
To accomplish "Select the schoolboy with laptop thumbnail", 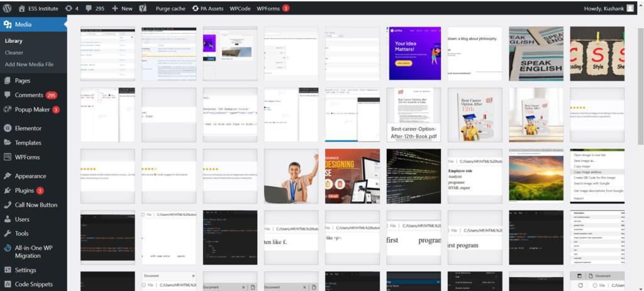I will point(291,176).
